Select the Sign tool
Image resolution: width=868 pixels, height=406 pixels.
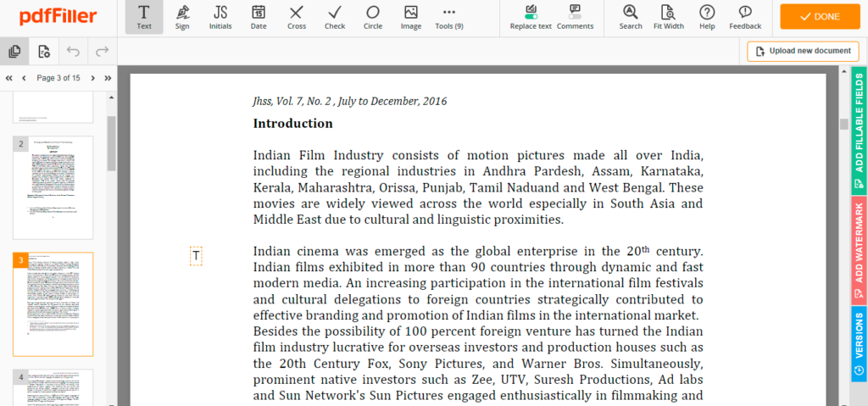click(182, 17)
